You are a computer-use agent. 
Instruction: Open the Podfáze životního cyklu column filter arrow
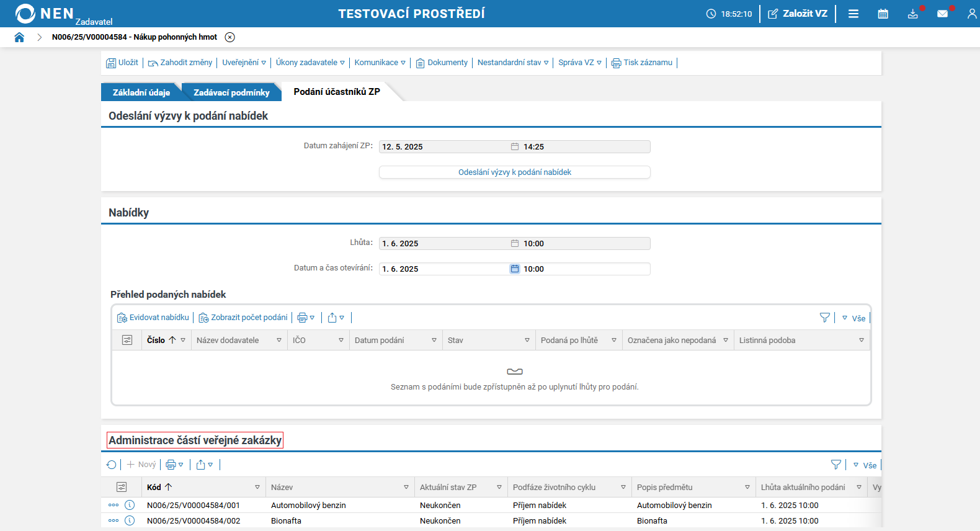[x=623, y=488]
